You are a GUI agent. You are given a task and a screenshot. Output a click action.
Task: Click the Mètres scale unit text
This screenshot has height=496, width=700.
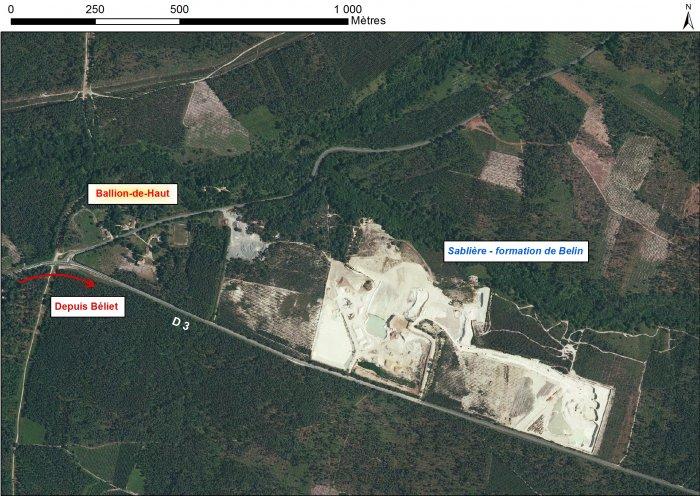[x=368, y=21]
